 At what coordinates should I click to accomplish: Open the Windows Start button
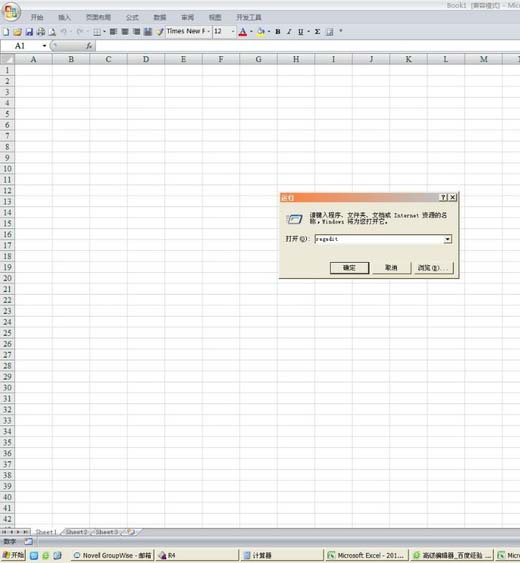coord(13,555)
